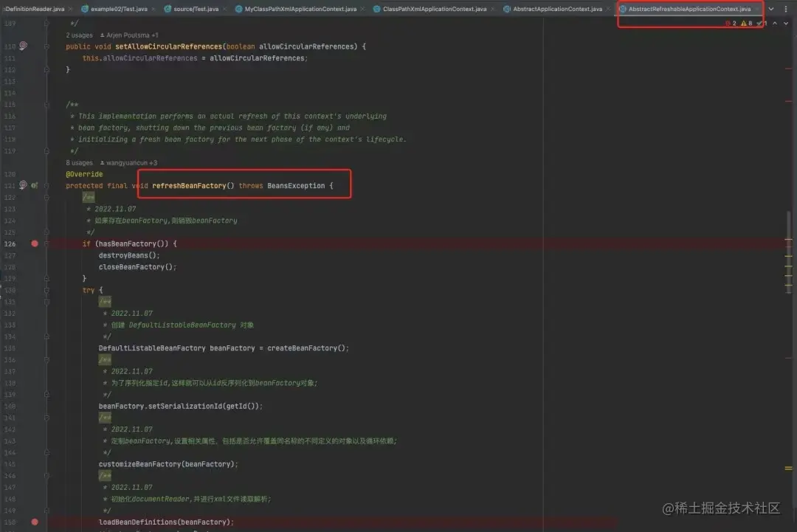Screen dimensions: 797x532
Task: Open the hidden editor tabs dropdown
Action: (771, 9)
